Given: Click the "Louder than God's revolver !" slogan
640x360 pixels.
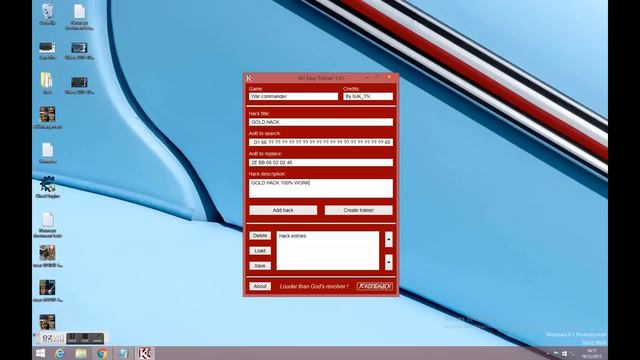Looking at the screenshot, I should coord(314,287).
